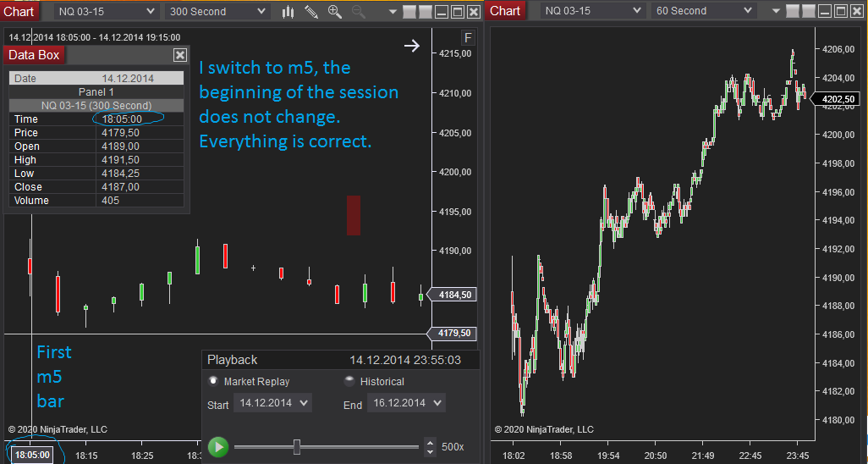Click the left Chart tab
868x464 pixels.
(19, 11)
